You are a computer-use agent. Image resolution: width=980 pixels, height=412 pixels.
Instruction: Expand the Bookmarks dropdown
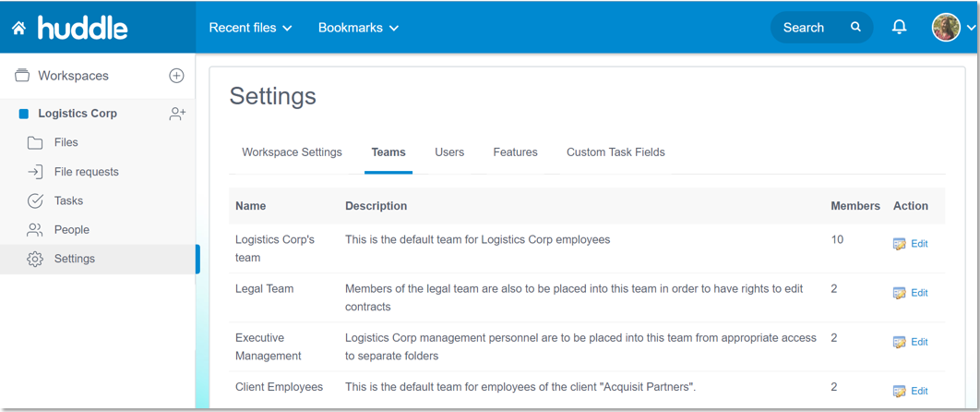[359, 28]
